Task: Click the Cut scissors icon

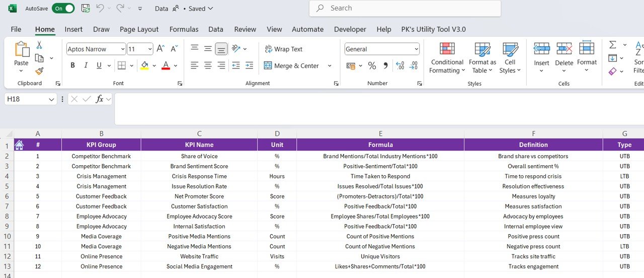Action: (x=39, y=45)
